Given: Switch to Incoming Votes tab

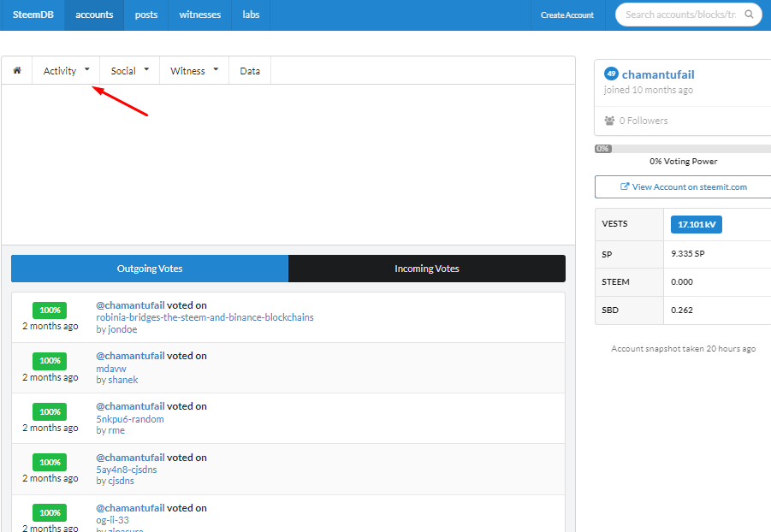Looking at the screenshot, I should (427, 269).
